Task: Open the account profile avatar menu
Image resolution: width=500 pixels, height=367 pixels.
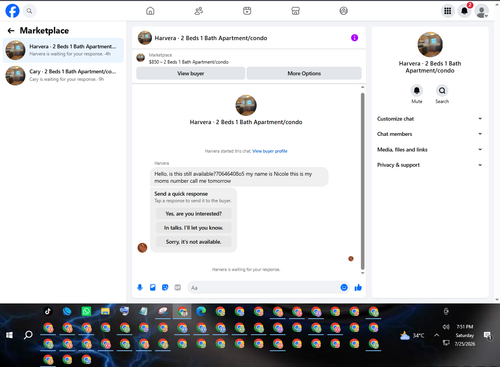Action: 482,11
